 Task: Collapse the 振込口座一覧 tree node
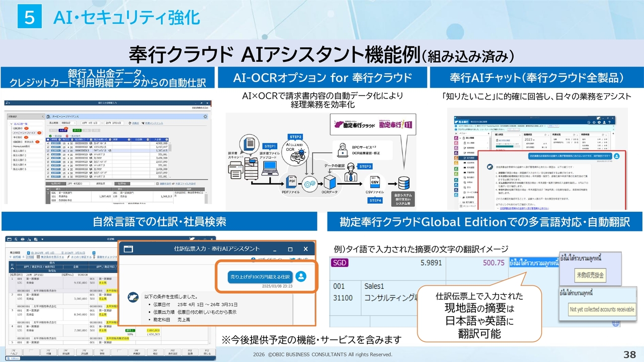click(10, 123)
